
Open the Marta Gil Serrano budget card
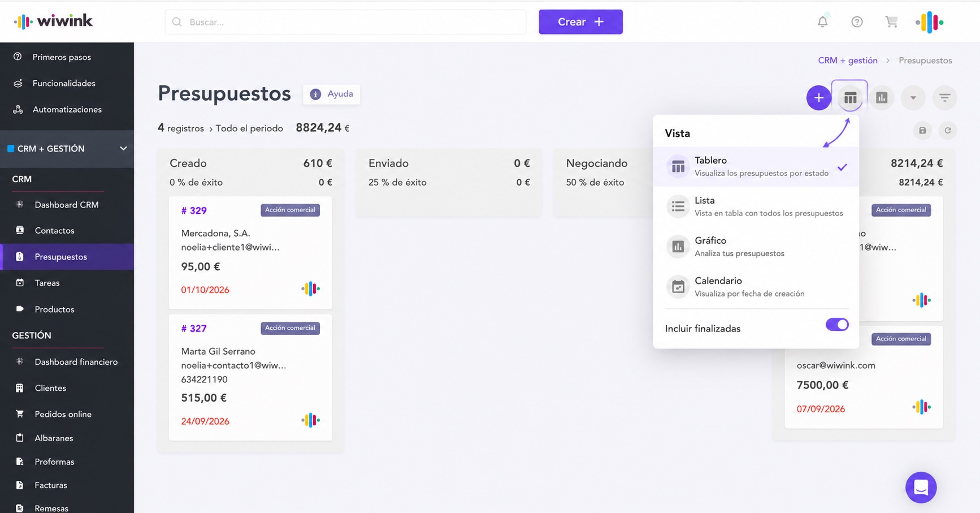click(250, 377)
